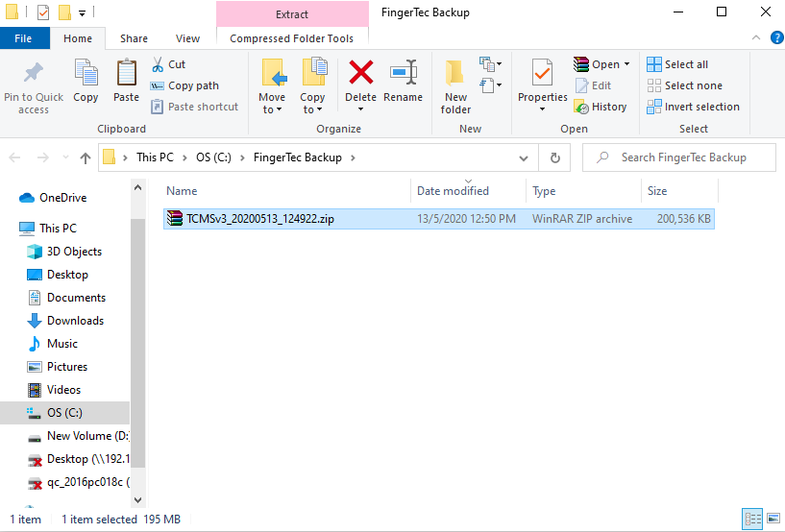Click navigation pane scroll up arrow
The height and width of the screenshot is (532, 785).
tap(138, 187)
